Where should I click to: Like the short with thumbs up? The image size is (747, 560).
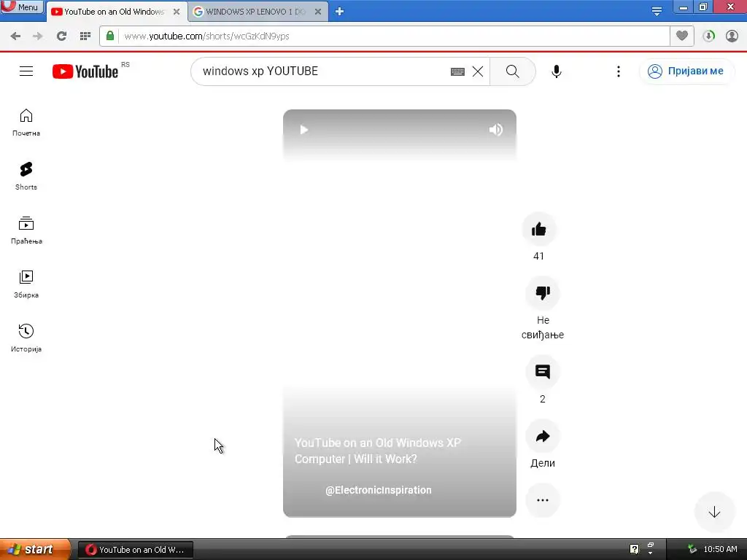539,229
